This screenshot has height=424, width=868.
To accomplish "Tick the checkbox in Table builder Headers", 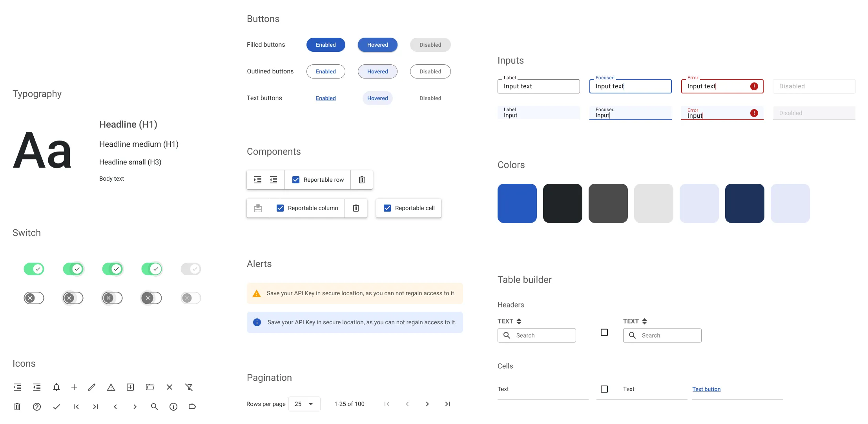I will (604, 333).
